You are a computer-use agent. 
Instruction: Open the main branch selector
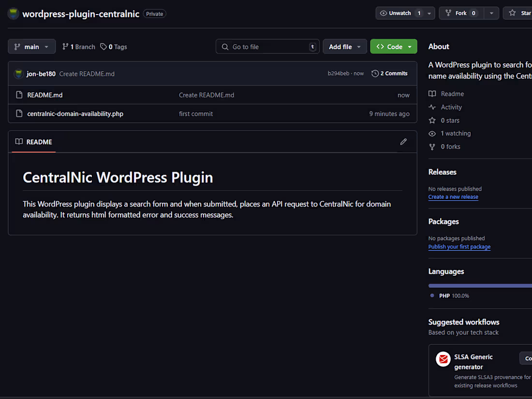tap(31, 46)
